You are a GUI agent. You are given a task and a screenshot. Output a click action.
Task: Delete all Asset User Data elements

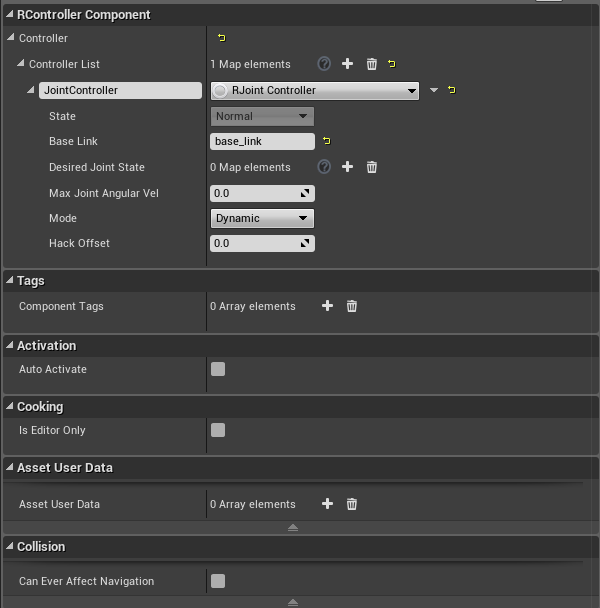(352, 504)
